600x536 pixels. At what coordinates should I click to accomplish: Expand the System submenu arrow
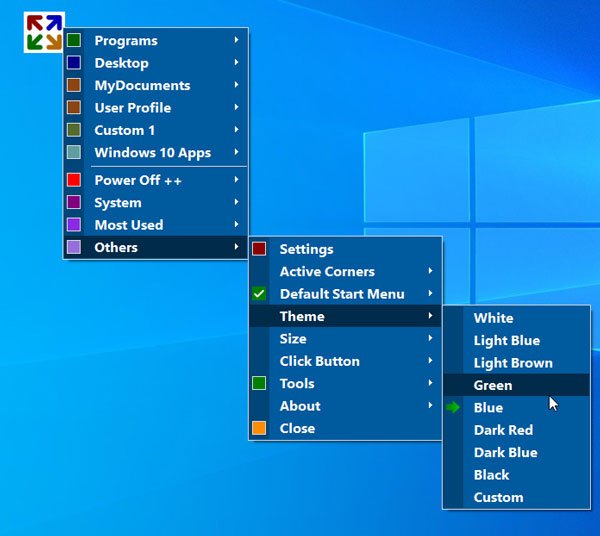point(236,202)
